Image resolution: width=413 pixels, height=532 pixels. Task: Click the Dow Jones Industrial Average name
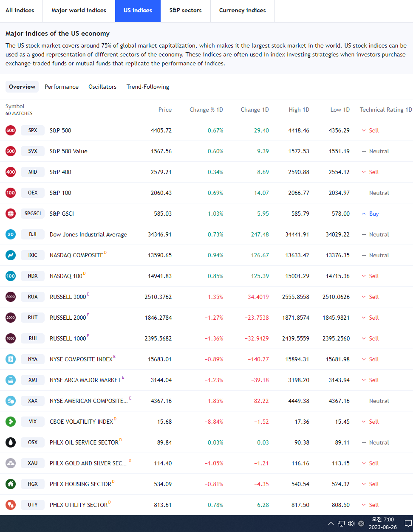tap(88, 234)
